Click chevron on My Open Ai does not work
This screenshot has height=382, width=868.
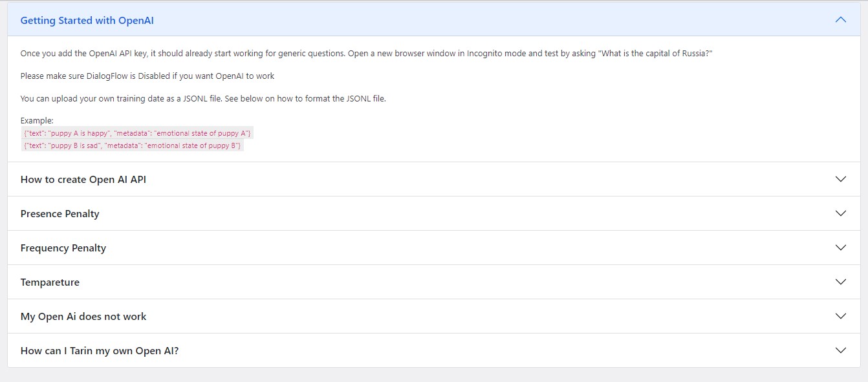pyautogui.click(x=841, y=316)
